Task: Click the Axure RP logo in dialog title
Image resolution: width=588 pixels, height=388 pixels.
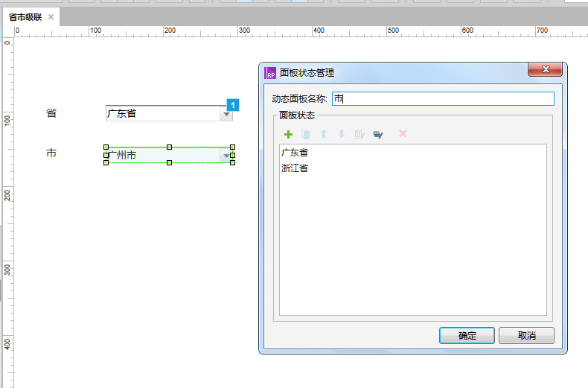Action: point(270,73)
